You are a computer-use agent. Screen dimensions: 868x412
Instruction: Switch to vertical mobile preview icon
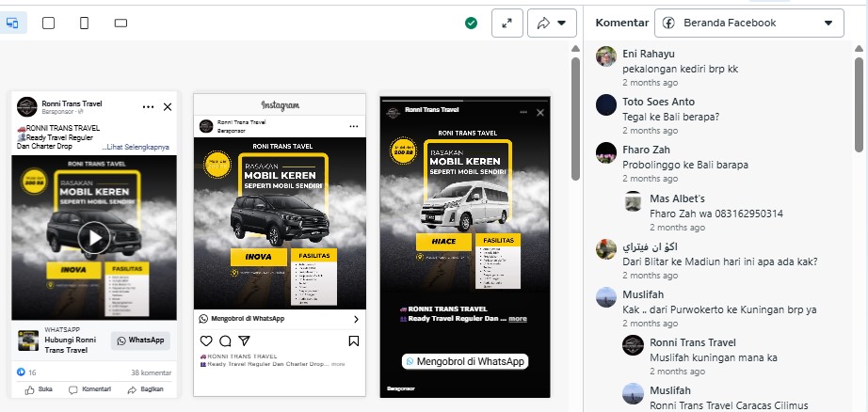[x=84, y=24]
